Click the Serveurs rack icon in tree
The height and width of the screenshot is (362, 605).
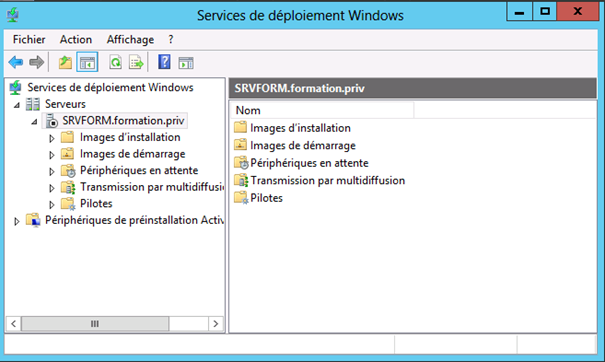pos(33,104)
